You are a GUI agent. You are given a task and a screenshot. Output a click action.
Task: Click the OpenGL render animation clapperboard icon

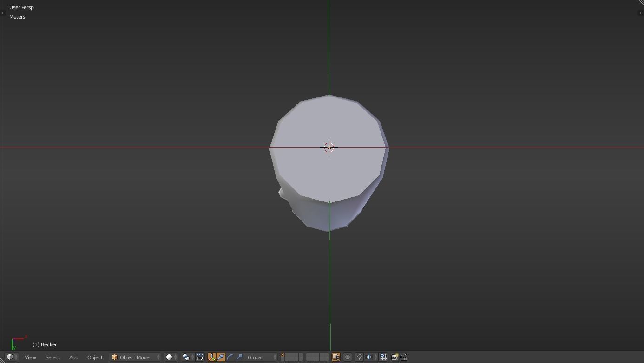click(404, 357)
